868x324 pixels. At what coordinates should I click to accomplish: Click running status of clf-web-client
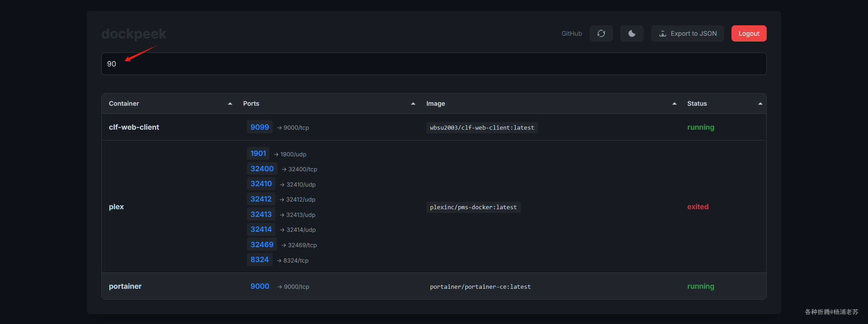(x=701, y=127)
